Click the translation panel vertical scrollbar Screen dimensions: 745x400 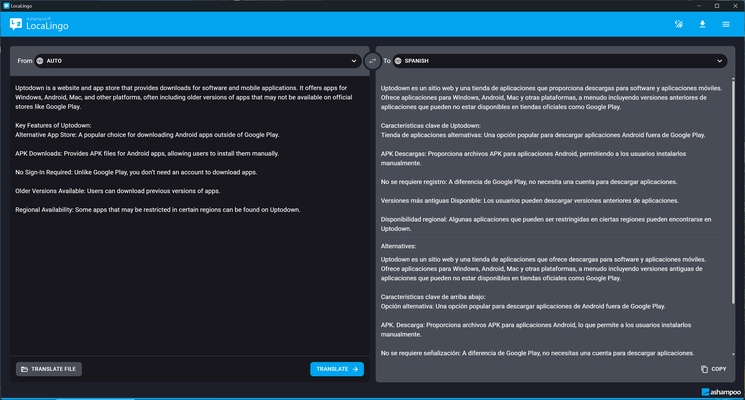[x=733, y=192]
